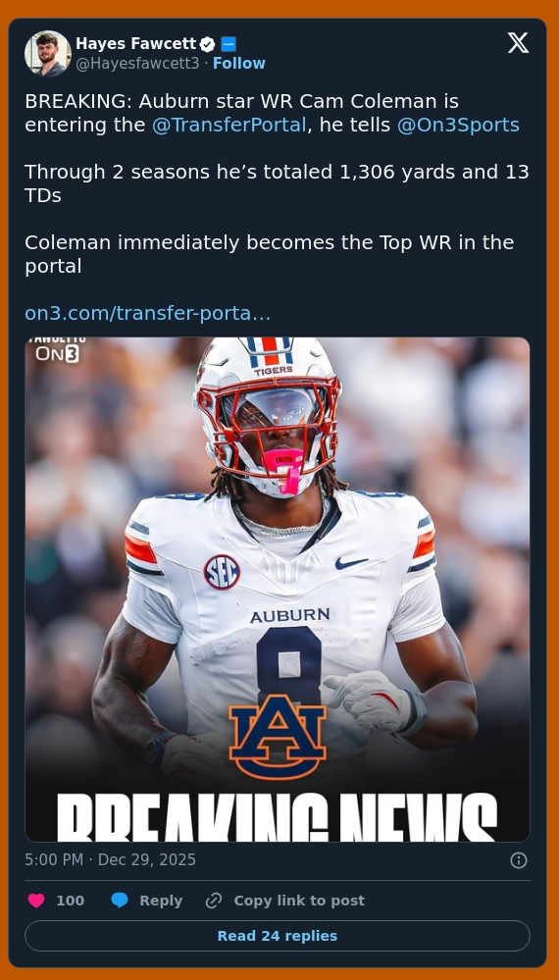Open Read 24 replies
559x980 pixels.
[278, 936]
